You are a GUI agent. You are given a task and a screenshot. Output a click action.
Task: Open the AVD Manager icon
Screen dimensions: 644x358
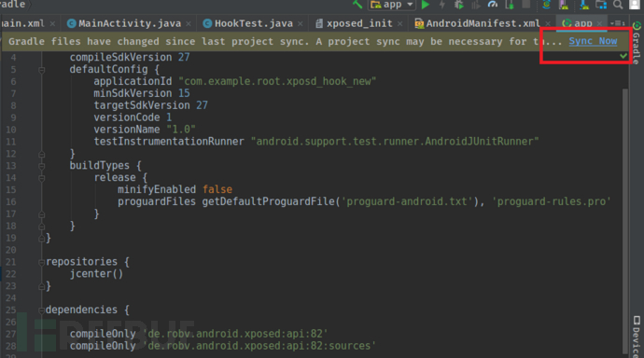564,5
